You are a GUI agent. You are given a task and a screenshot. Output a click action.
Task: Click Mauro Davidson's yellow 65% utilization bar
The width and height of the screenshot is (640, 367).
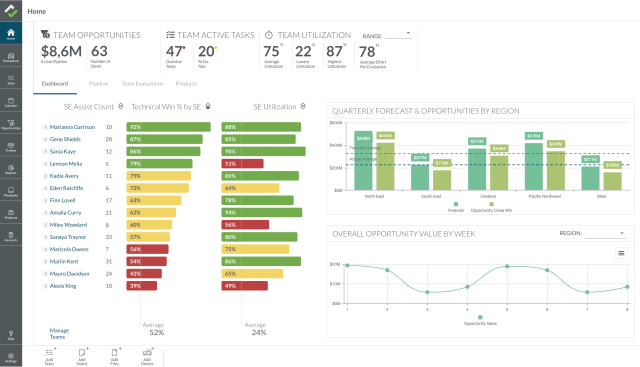[x=252, y=274]
